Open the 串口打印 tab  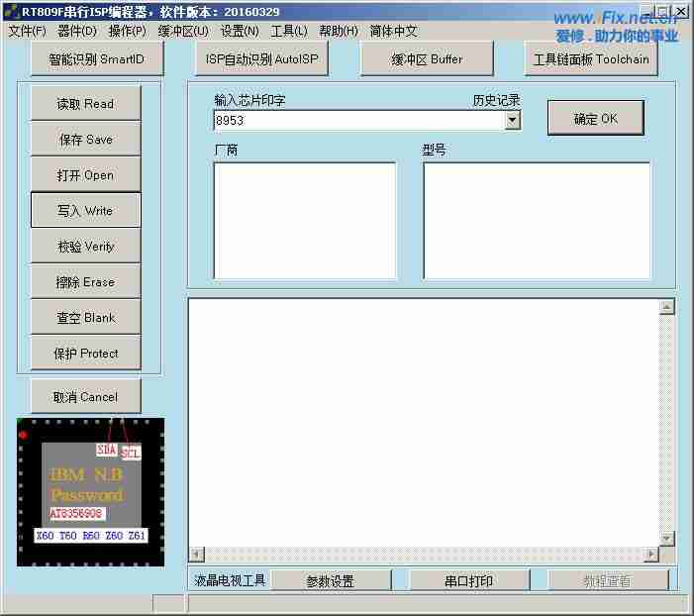pyautogui.click(x=469, y=580)
